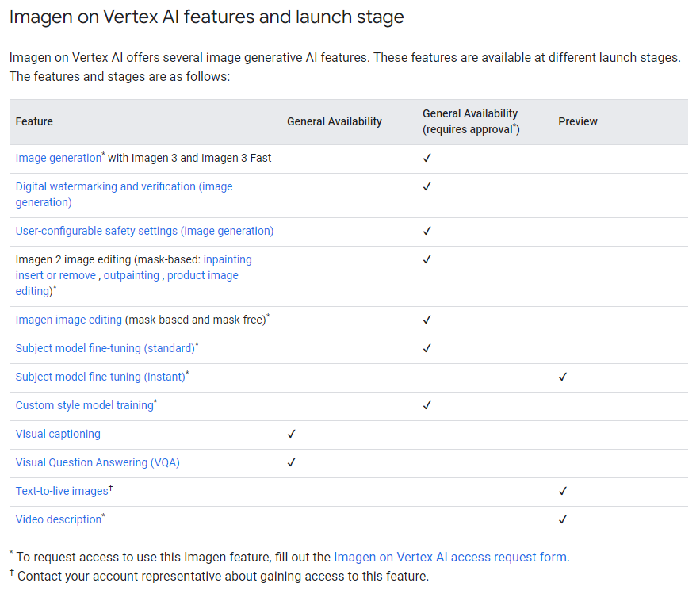Click the Preview column header
Image resolution: width=700 pixels, height=594 pixels.
pos(578,121)
